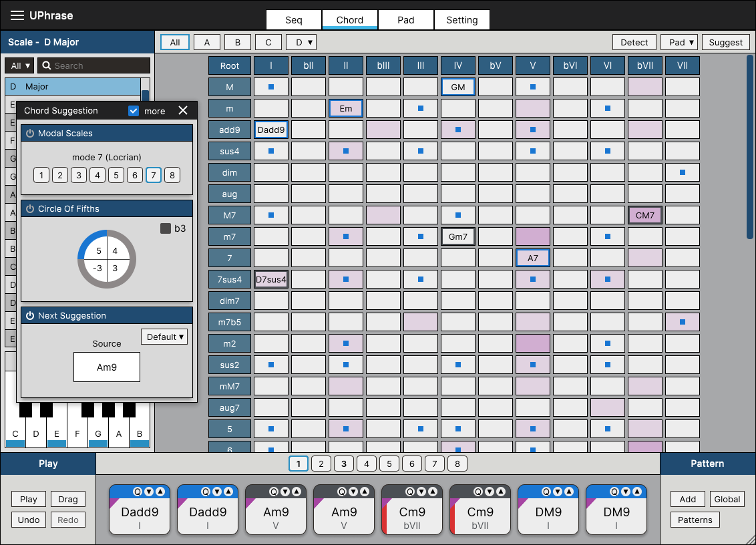Click quadrant 4 on the Circle Of Fifths dial
This screenshot has width=756, height=545.
pos(115,251)
